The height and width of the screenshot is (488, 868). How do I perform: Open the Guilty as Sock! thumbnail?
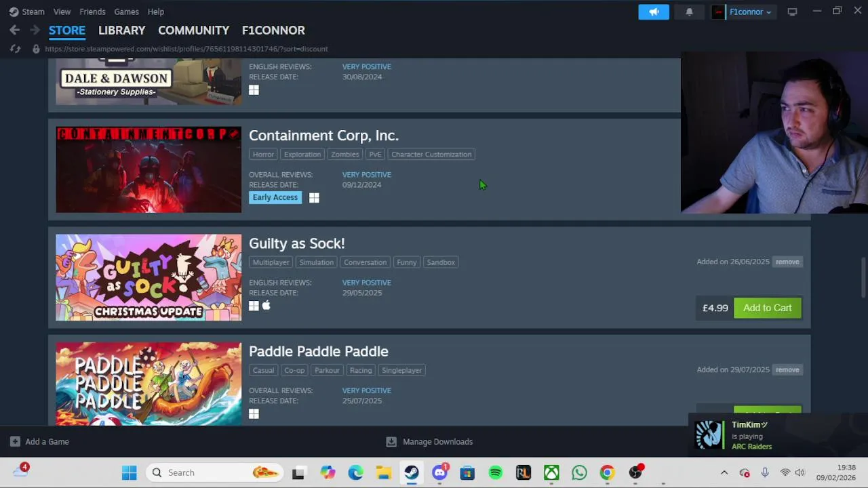149,277
